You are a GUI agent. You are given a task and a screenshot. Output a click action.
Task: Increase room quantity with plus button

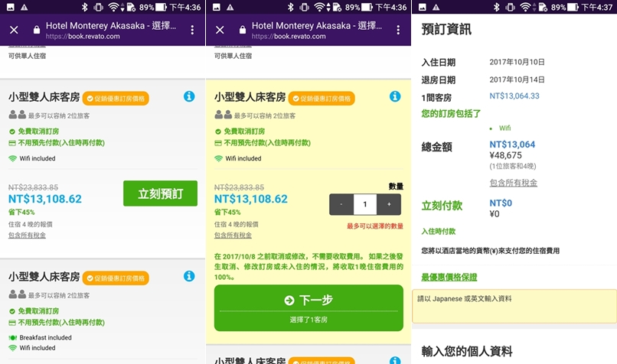coord(389,204)
